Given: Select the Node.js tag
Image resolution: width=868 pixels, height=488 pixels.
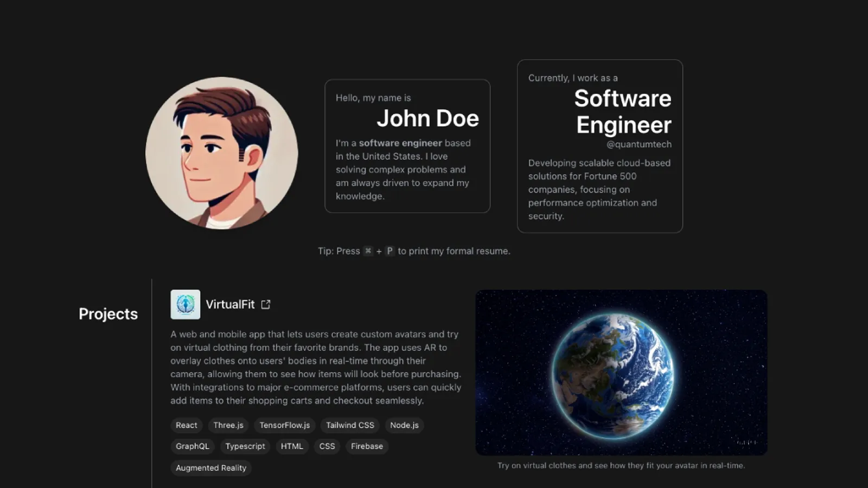Looking at the screenshot, I should tap(404, 425).
